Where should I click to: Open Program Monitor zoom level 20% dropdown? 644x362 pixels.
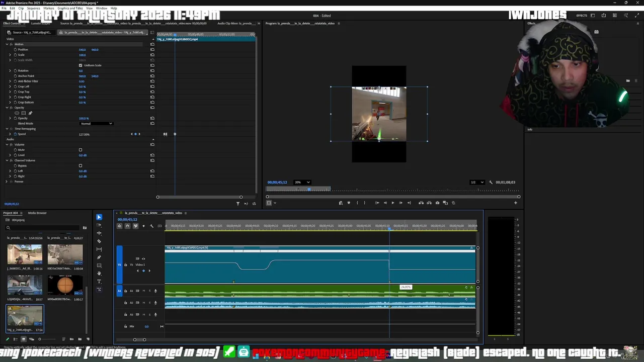click(x=302, y=182)
